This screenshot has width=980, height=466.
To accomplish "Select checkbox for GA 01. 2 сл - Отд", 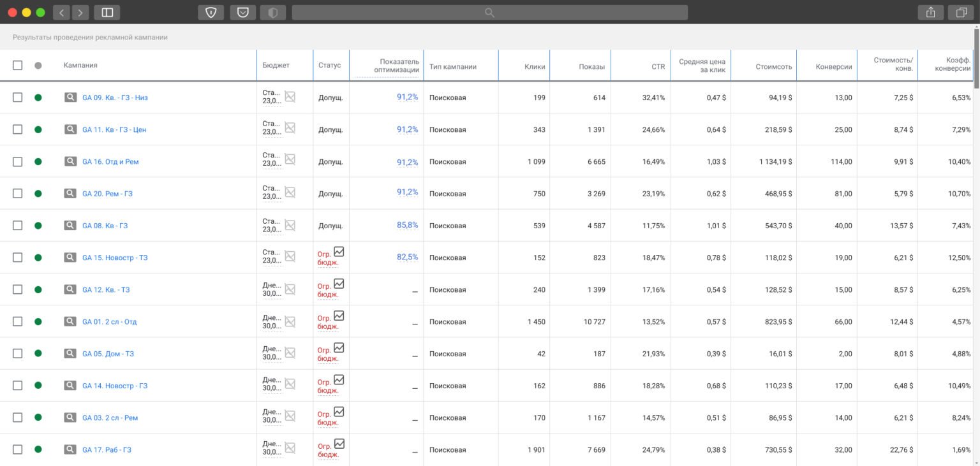I will 18,322.
